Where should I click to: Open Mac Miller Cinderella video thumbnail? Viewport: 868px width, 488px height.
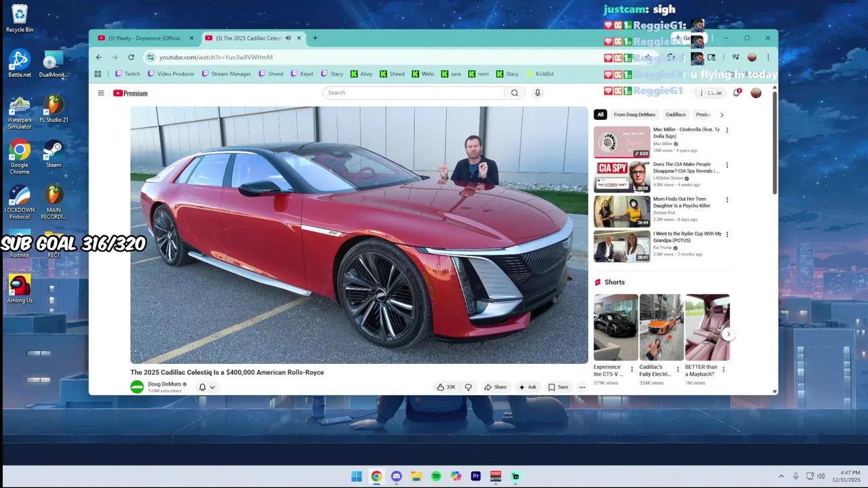pyautogui.click(x=622, y=142)
